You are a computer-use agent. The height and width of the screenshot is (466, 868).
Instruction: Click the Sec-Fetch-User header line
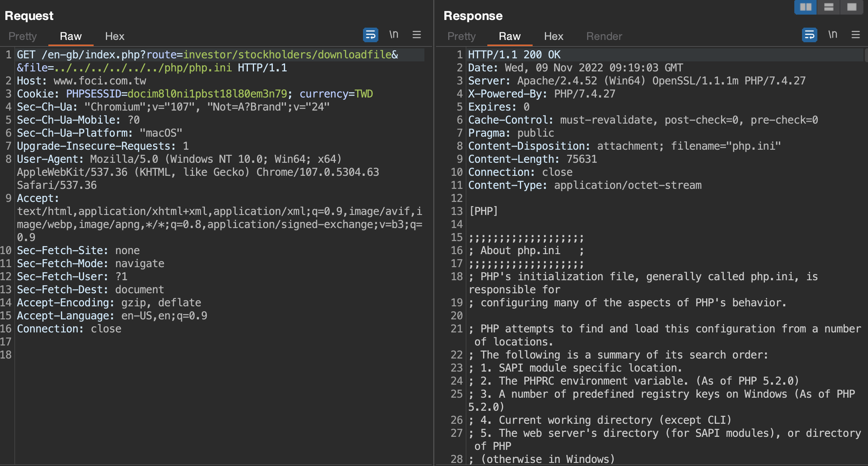72,276
